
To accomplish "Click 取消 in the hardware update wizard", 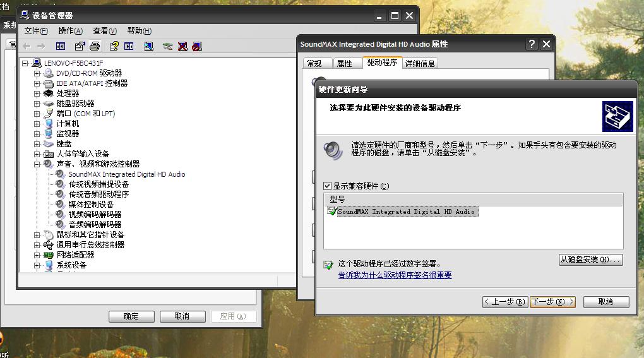I will (606, 302).
